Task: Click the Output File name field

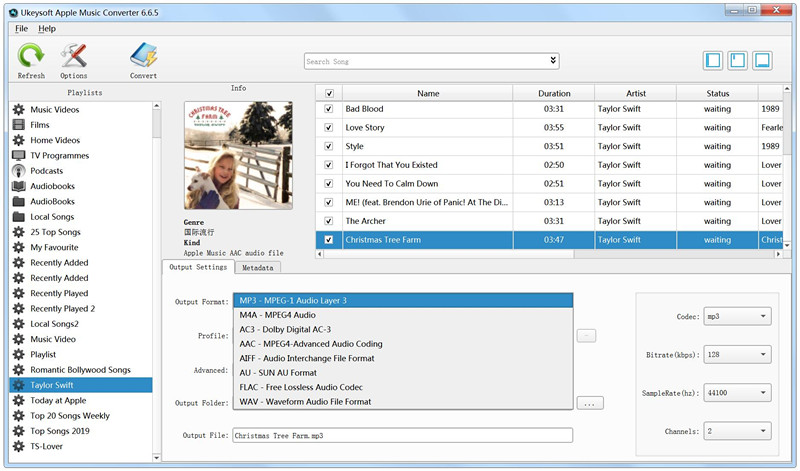Action: [403, 435]
